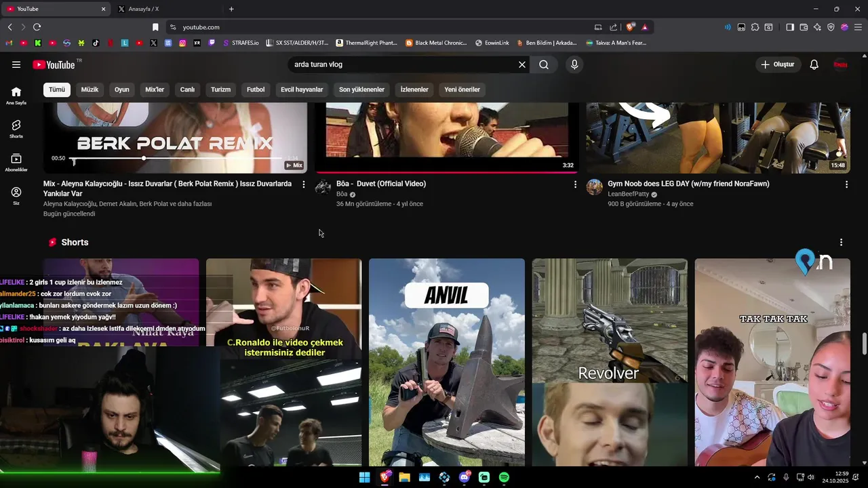Viewport: 868px width, 488px height.
Task: Open STRAFES.io bookmark
Action: [x=241, y=43]
